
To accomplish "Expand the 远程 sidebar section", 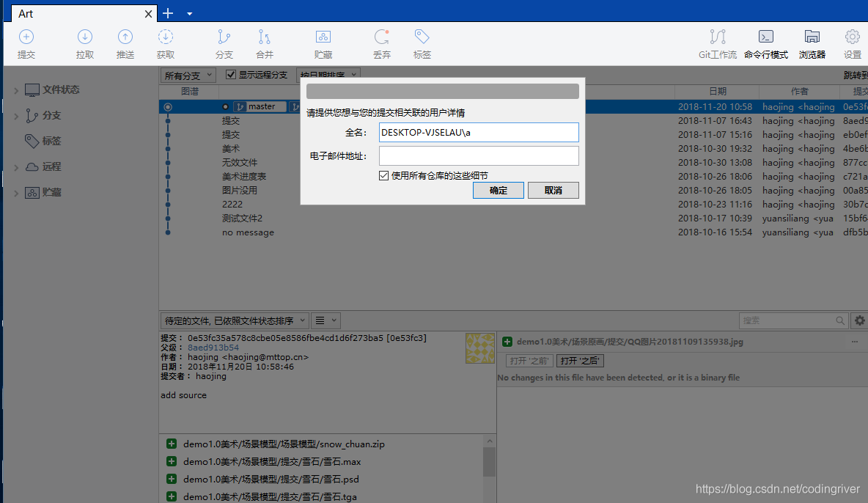I will click(15, 166).
